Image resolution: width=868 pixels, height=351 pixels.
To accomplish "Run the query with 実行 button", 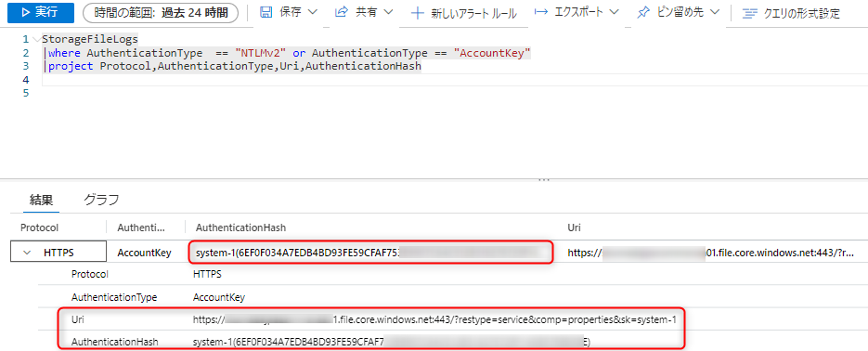I will coord(41,13).
